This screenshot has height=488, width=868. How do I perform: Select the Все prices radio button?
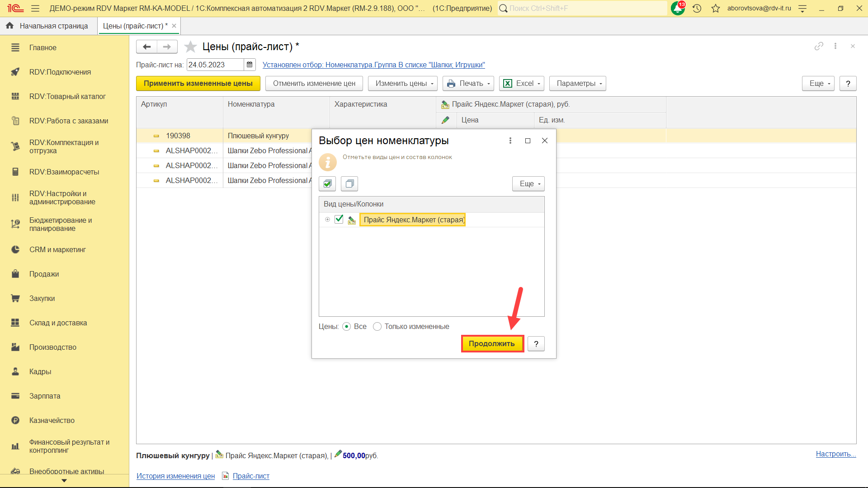(x=347, y=326)
